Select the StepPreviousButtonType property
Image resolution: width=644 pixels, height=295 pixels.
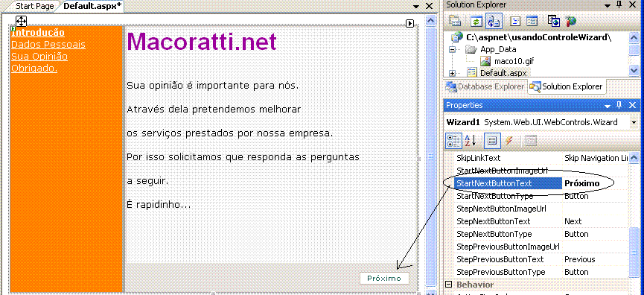[x=501, y=272]
